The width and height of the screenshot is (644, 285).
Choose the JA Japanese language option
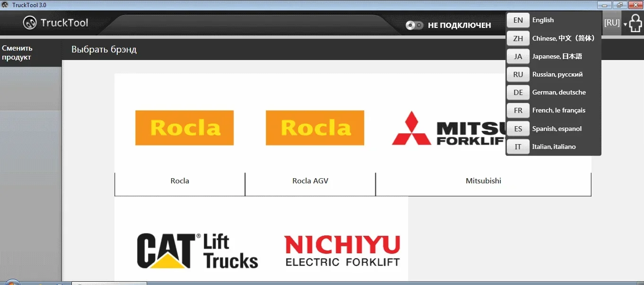pos(553,56)
